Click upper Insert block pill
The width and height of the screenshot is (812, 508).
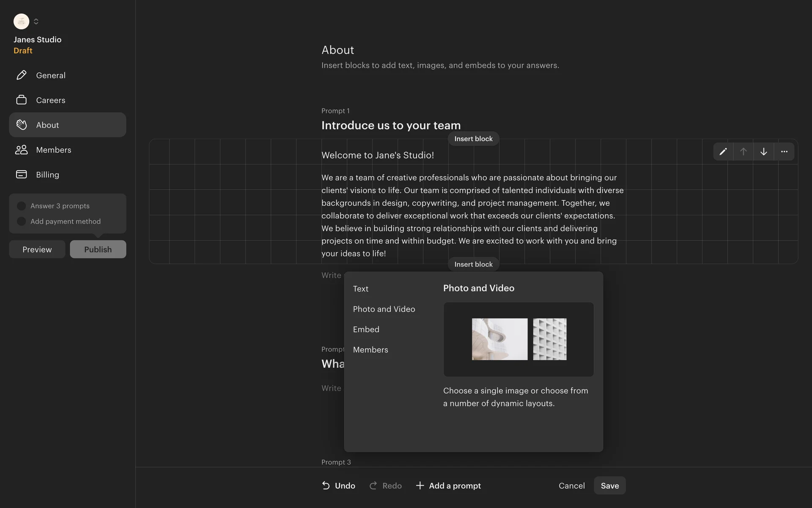coord(473,139)
